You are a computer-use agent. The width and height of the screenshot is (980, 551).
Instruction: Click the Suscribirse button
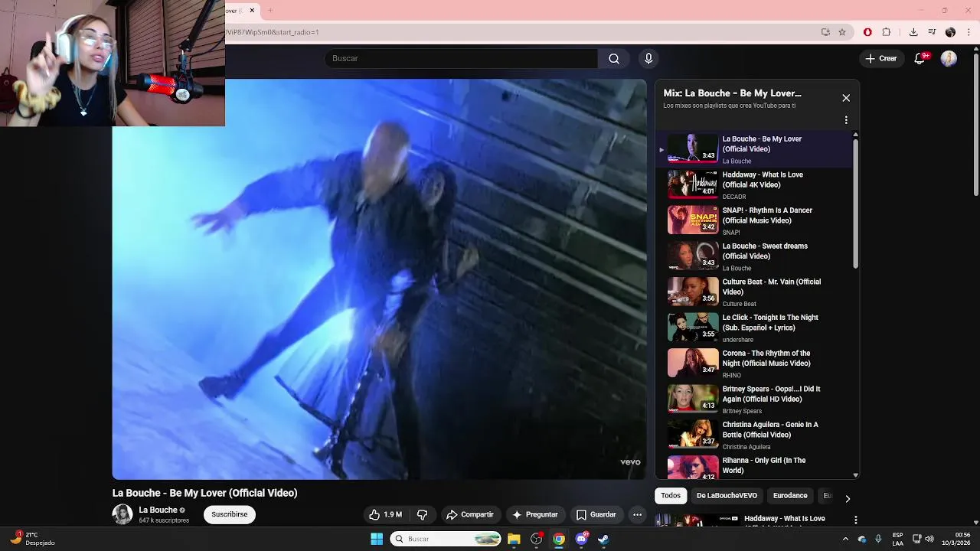tap(230, 514)
